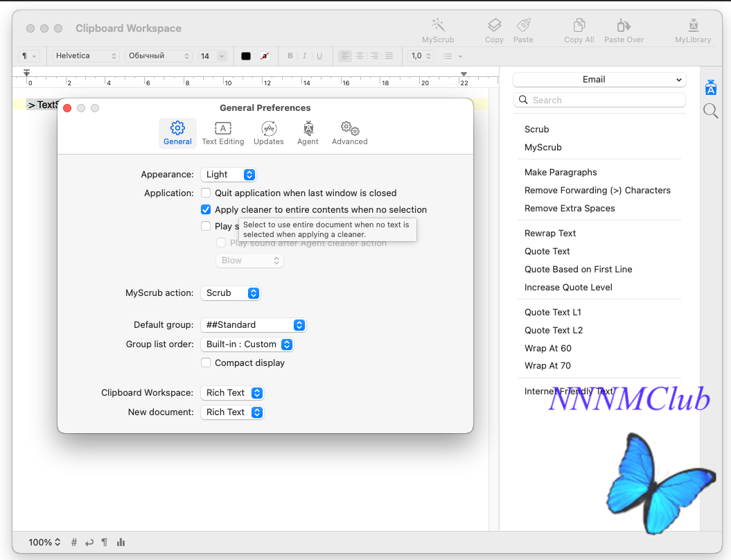This screenshot has width=731, height=560.
Task: Select Remove Forwarding (>) Characters
Action: pos(597,190)
